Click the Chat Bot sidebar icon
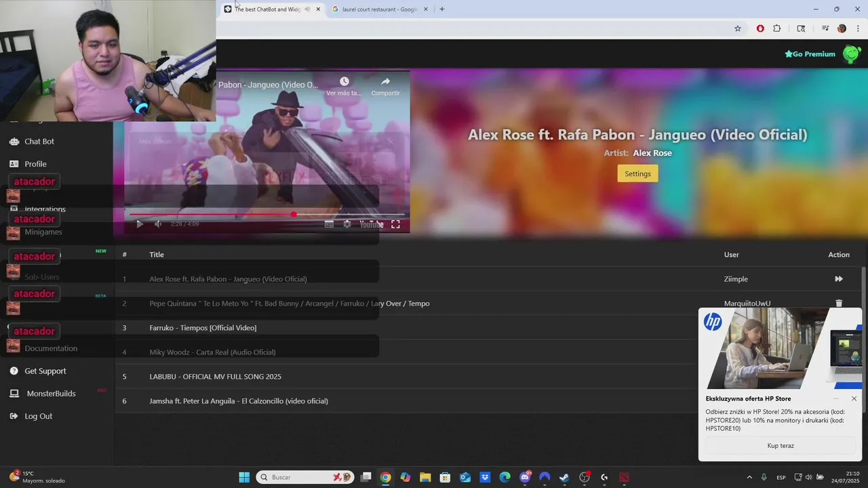Screen dimensions: 868x488 click(x=14, y=141)
